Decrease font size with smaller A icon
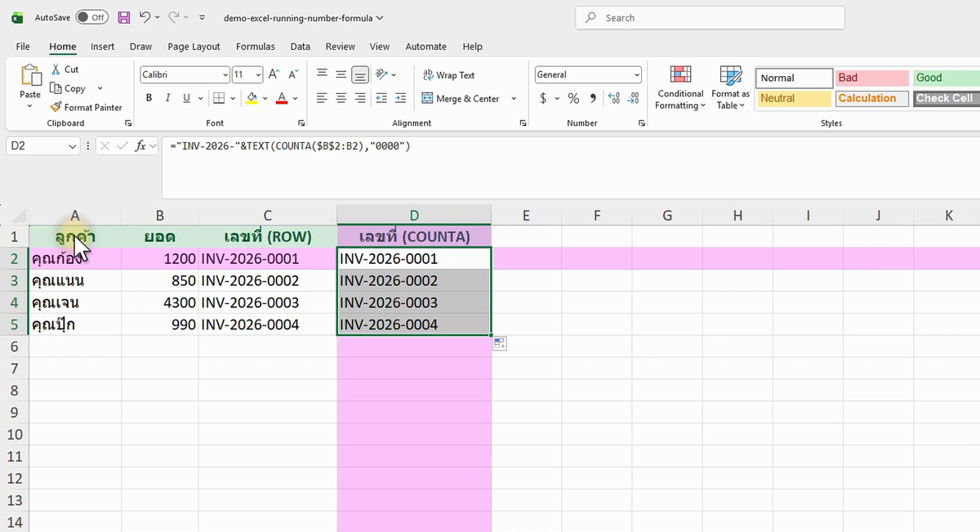Viewport: 980px width, 532px height. [292, 74]
